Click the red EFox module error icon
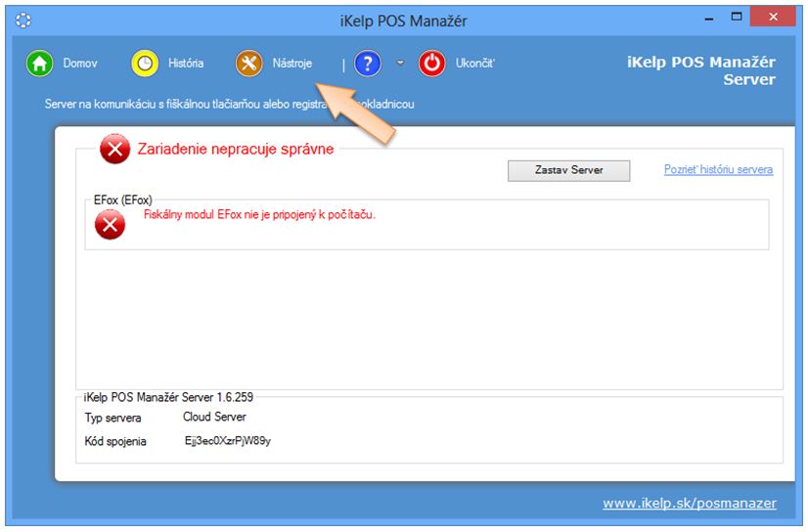808x532 pixels. tap(110, 225)
